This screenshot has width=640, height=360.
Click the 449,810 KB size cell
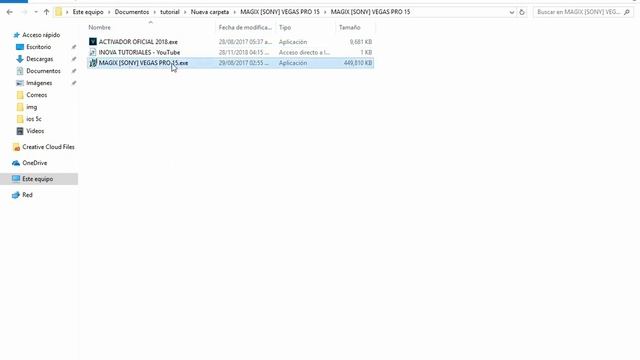tap(358, 63)
